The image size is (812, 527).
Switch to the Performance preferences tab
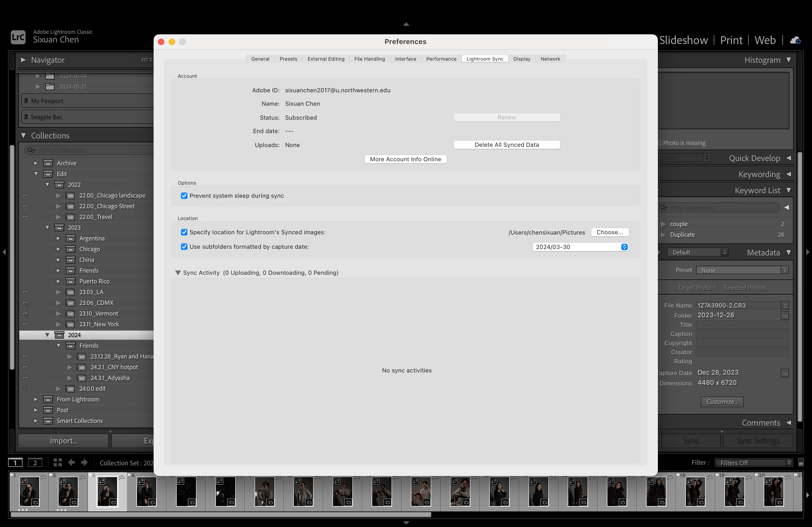[441, 59]
